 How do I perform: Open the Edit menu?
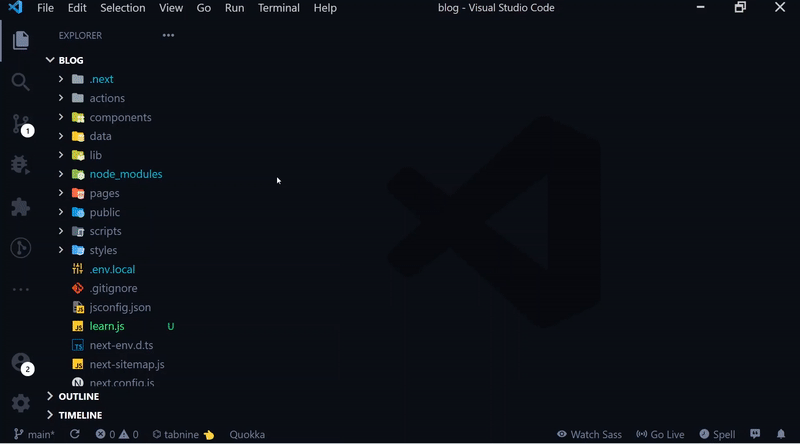click(x=77, y=8)
